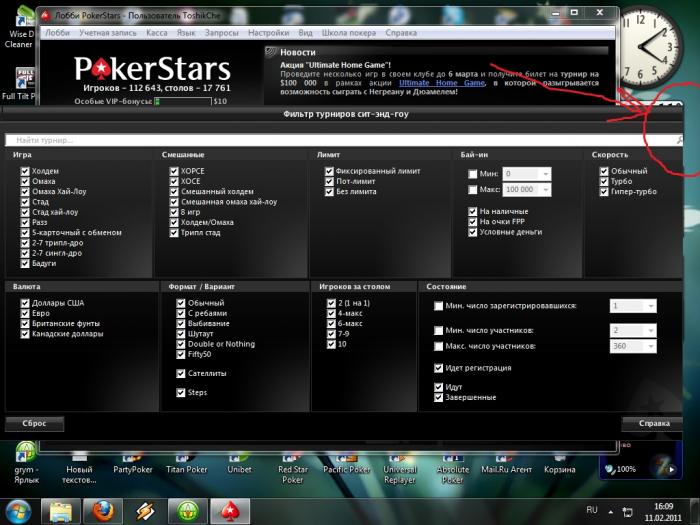Uncheck Фиксированный лимит checkbox
The height and width of the screenshot is (525, 700).
pos(329,171)
